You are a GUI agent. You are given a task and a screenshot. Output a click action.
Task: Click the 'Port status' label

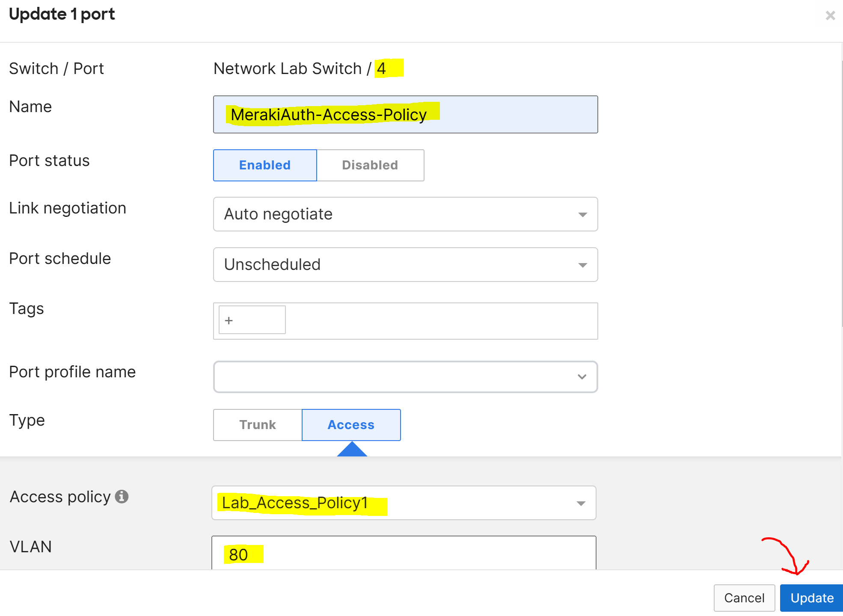click(x=49, y=160)
